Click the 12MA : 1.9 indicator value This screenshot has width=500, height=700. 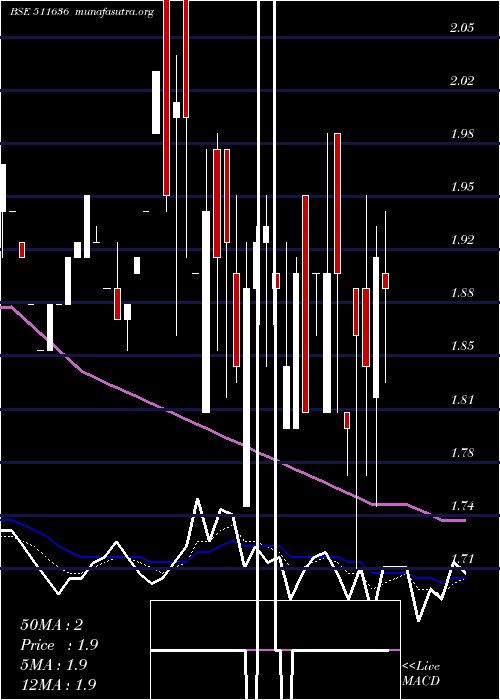coord(58,685)
